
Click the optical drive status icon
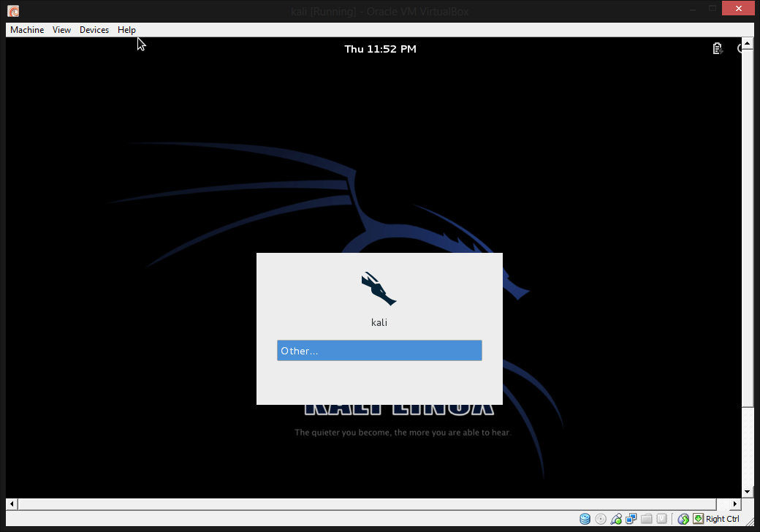click(601, 519)
